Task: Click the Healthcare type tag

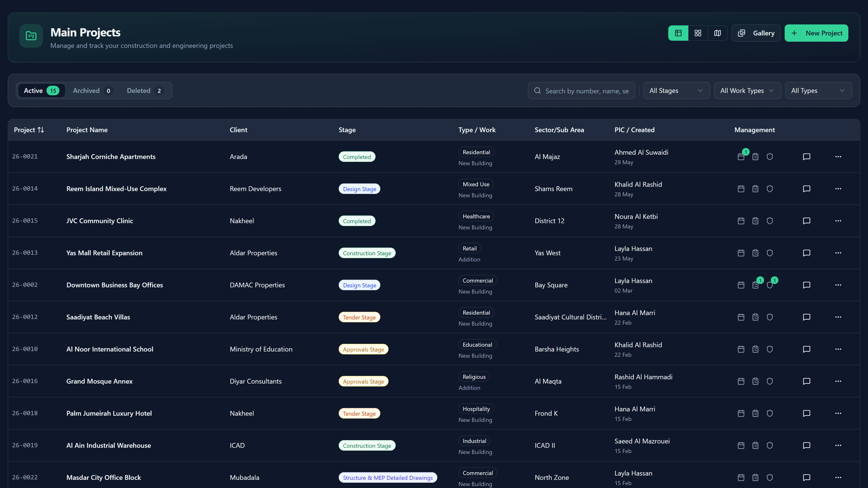Action: (x=476, y=216)
